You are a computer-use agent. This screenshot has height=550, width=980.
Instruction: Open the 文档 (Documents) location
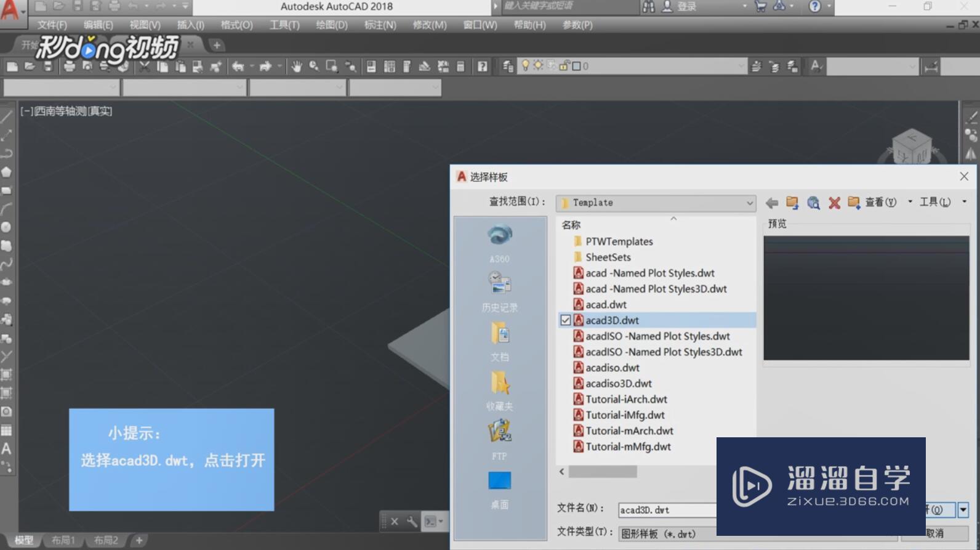pos(499,341)
